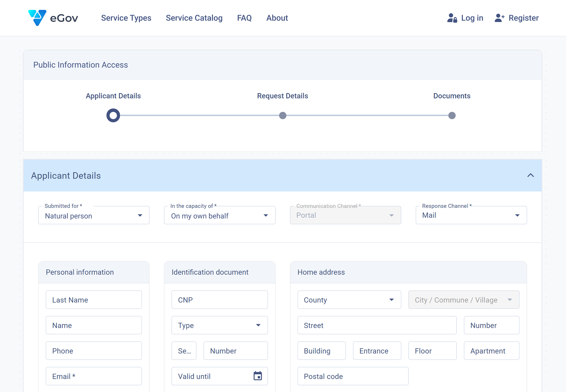Select the Applicant Details step circle

click(x=113, y=115)
